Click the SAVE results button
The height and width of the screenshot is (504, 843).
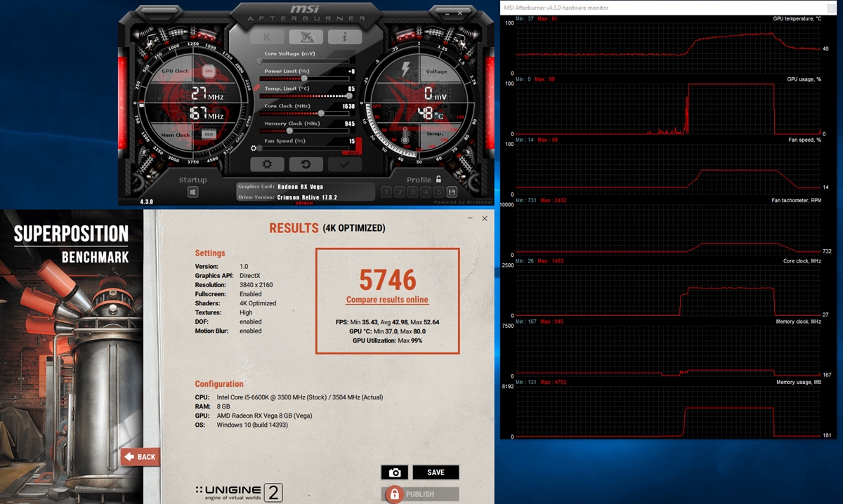pyautogui.click(x=436, y=472)
